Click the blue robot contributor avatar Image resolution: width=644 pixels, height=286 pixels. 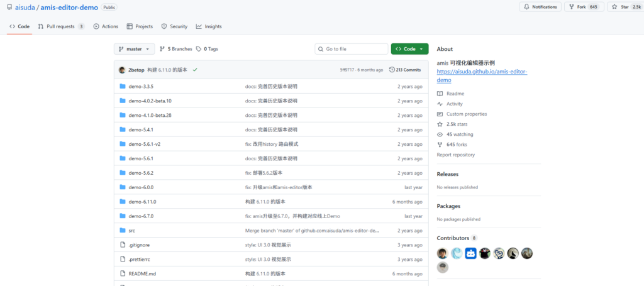(x=470, y=253)
